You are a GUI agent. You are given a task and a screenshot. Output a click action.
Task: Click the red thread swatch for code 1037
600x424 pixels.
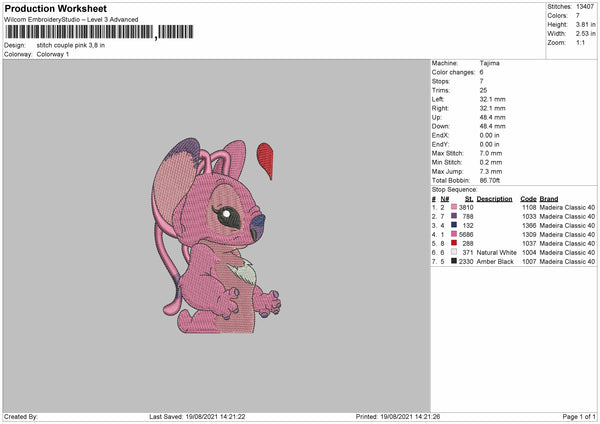[454, 243]
